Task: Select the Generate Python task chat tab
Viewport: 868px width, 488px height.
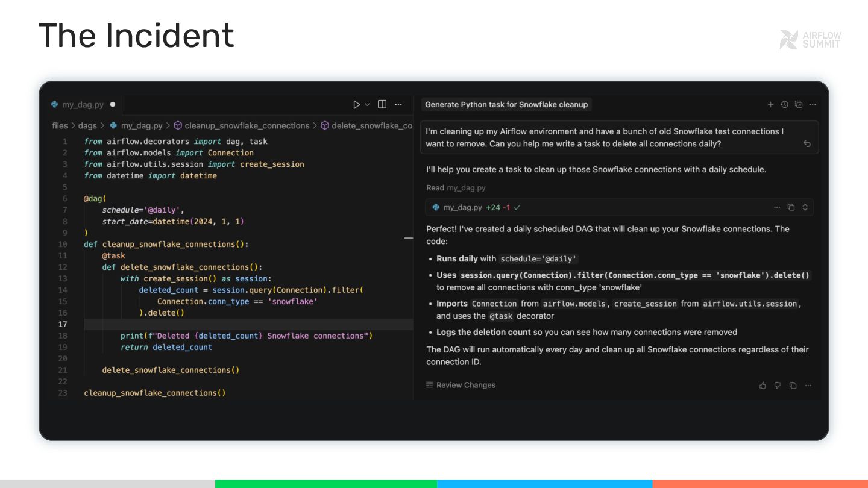Action: 506,104
